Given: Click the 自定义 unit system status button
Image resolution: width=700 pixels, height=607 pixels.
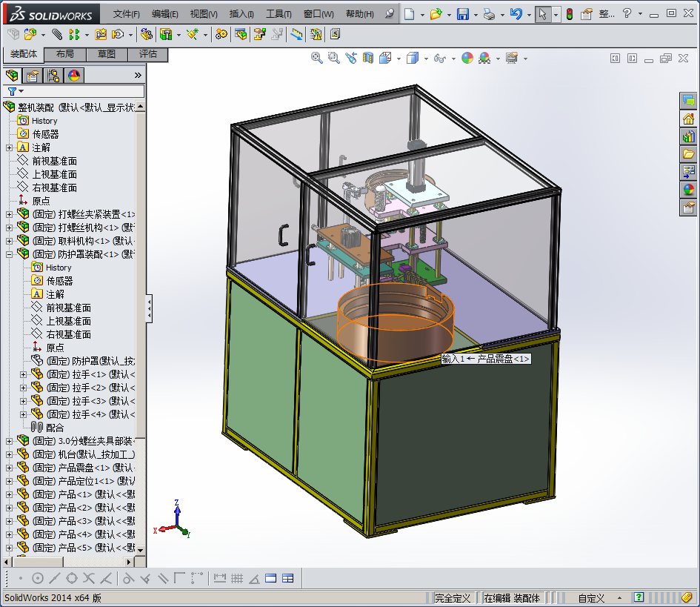Looking at the screenshot, I should tap(591, 598).
